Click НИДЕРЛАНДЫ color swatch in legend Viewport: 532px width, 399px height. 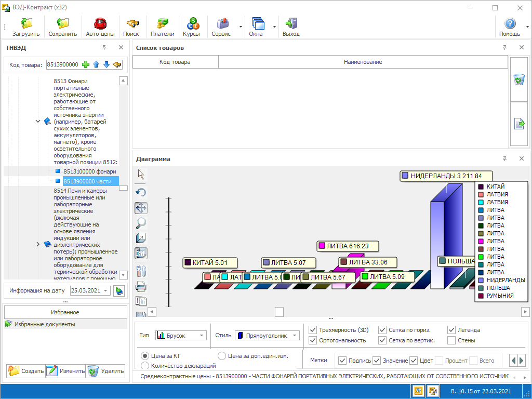481,280
